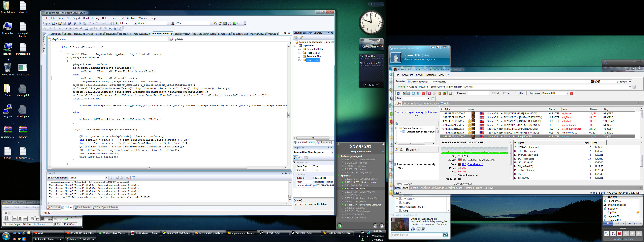Screen dimensions: 644x242
Task: Click the Find in Files icon beside qWar box
Action: click(172, 23)
